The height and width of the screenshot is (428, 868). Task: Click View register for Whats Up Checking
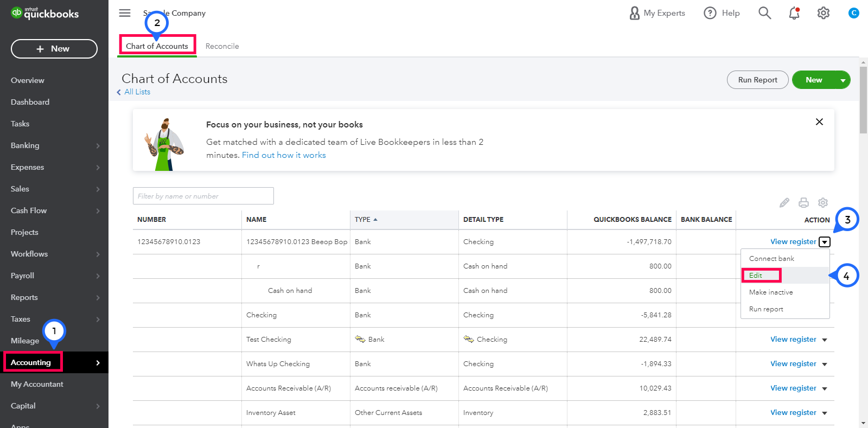793,364
